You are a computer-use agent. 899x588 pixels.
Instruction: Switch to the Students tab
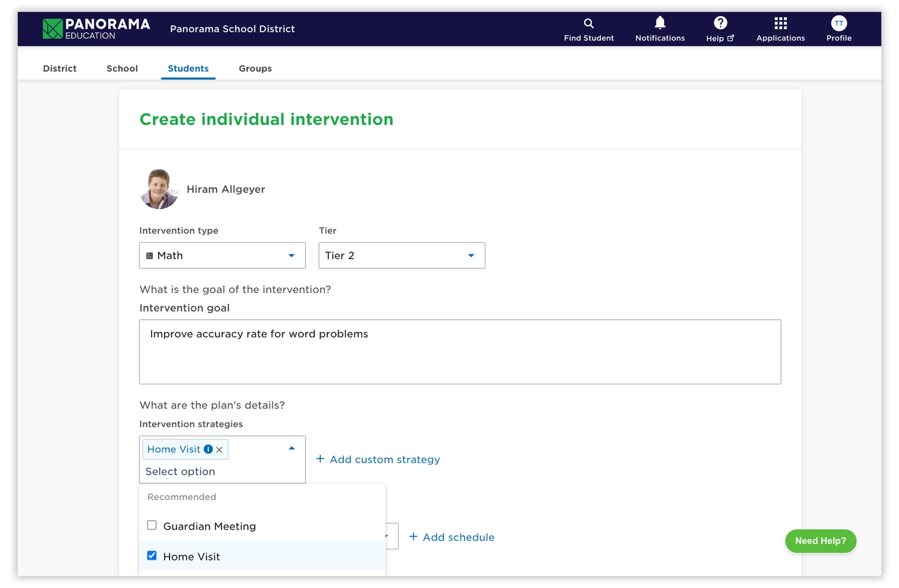pyautogui.click(x=188, y=69)
